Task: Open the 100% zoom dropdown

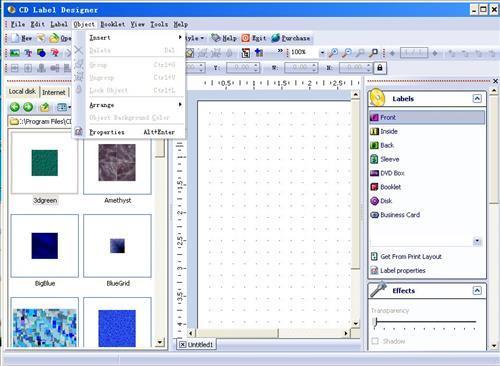Action: [322, 52]
